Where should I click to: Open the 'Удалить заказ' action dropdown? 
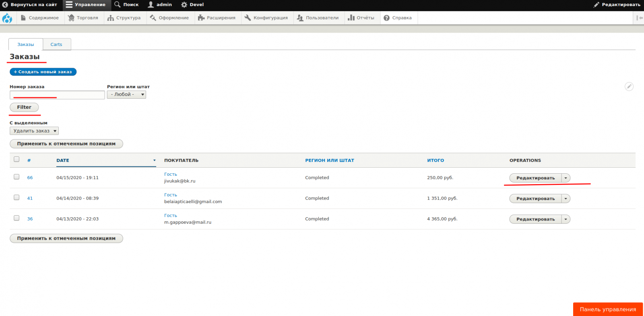34,131
